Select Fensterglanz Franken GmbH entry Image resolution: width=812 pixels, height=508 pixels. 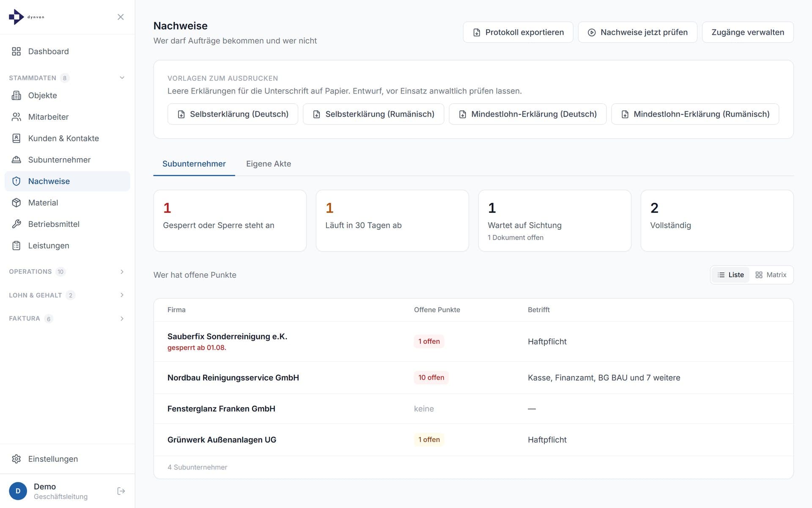473,409
